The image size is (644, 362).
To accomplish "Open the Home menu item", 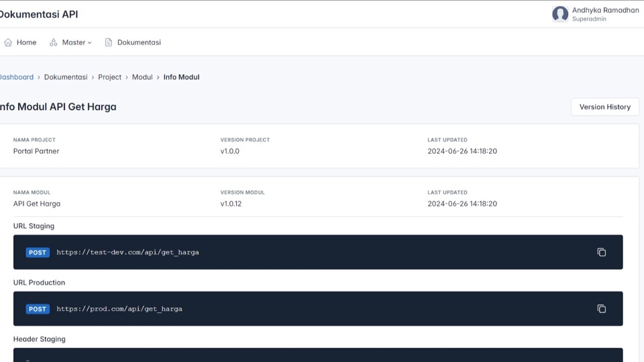I will 26,42.
